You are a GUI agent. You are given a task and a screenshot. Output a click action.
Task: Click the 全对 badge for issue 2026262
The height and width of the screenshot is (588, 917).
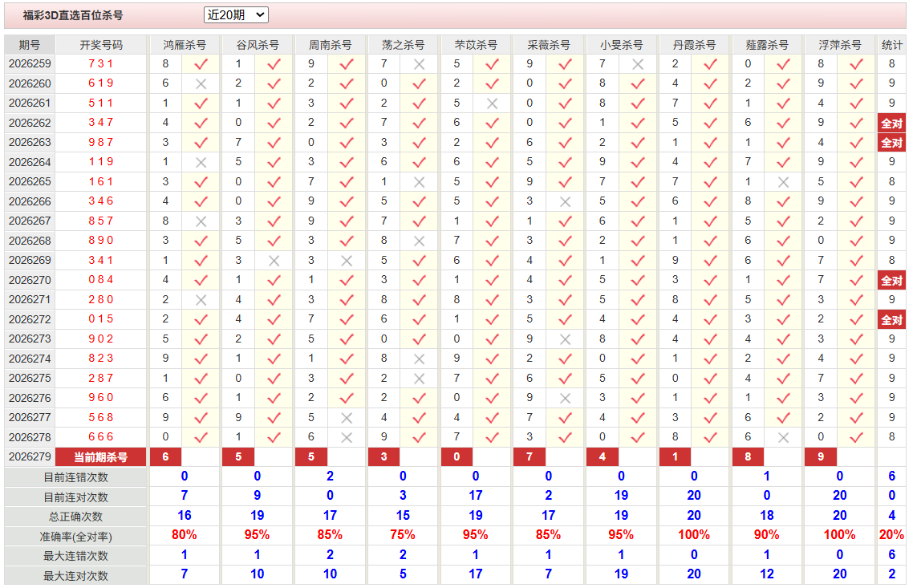click(891, 124)
